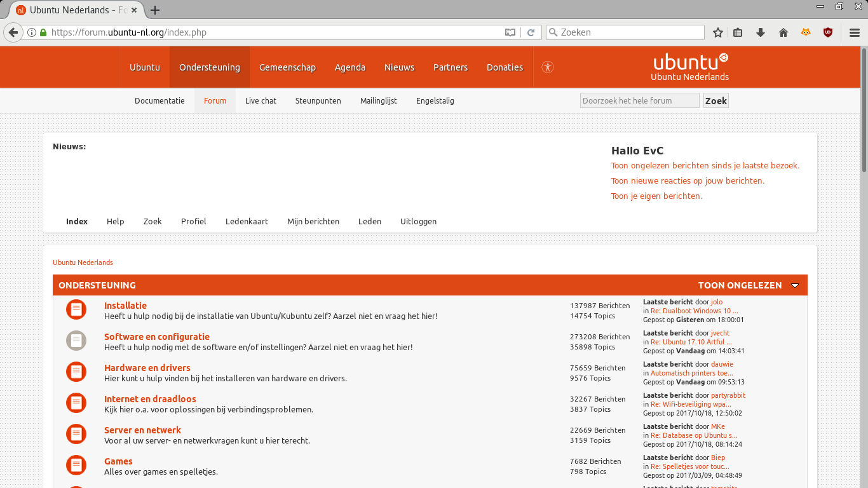Viewport: 868px width, 488px height.
Task: Open new tab with plus icon
Action: [x=155, y=10]
